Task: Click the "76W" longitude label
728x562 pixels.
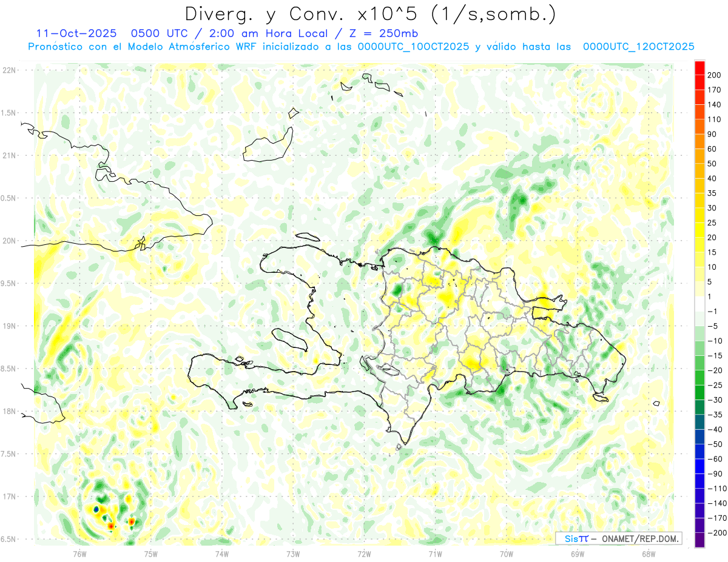Action: pyautogui.click(x=79, y=554)
